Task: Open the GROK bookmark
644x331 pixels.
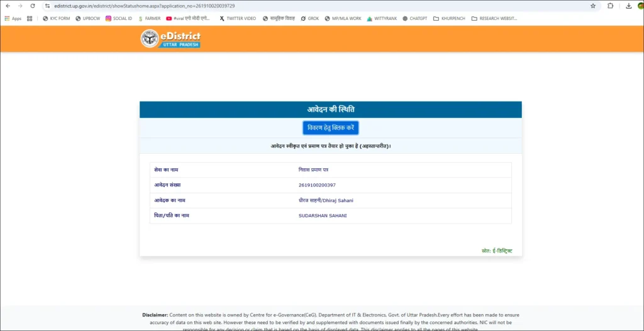Action: click(309, 18)
